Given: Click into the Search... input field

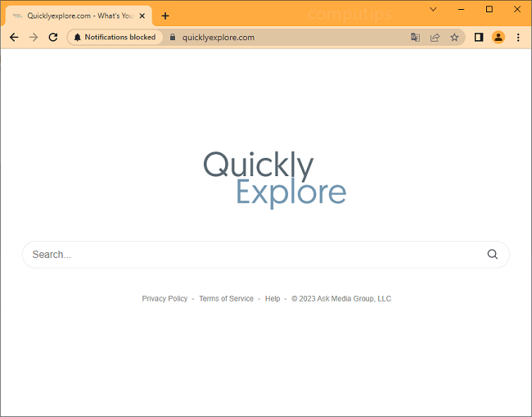Looking at the screenshot, I should 246,254.
